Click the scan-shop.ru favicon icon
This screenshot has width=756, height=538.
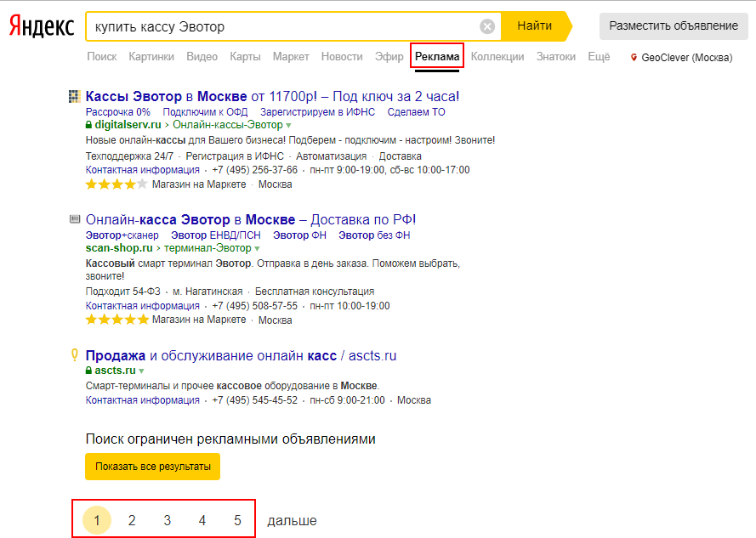pyautogui.click(x=75, y=219)
